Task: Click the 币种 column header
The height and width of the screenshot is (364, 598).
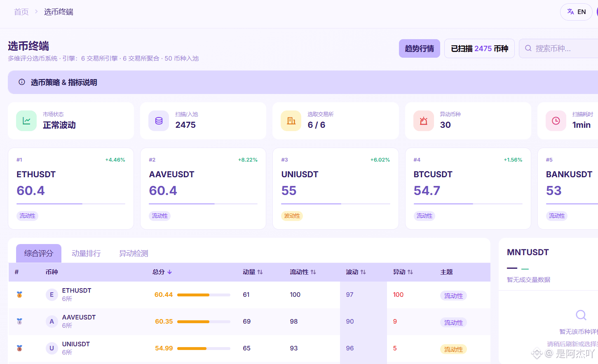Action: tap(52, 272)
